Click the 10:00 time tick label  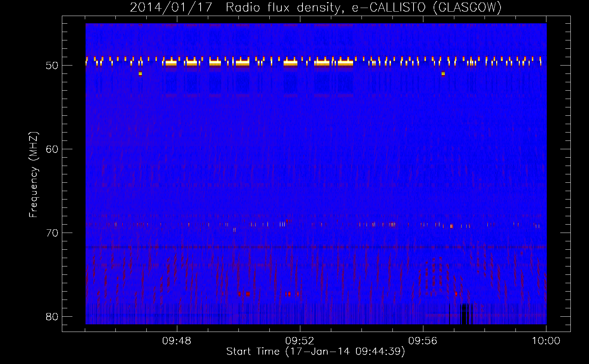[546, 341]
